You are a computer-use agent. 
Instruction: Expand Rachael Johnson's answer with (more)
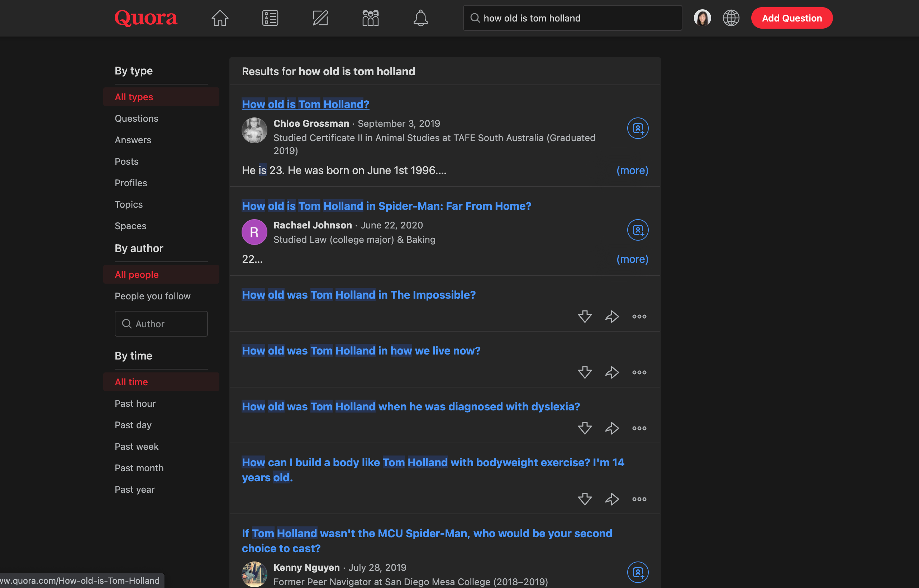pyautogui.click(x=632, y=259)
